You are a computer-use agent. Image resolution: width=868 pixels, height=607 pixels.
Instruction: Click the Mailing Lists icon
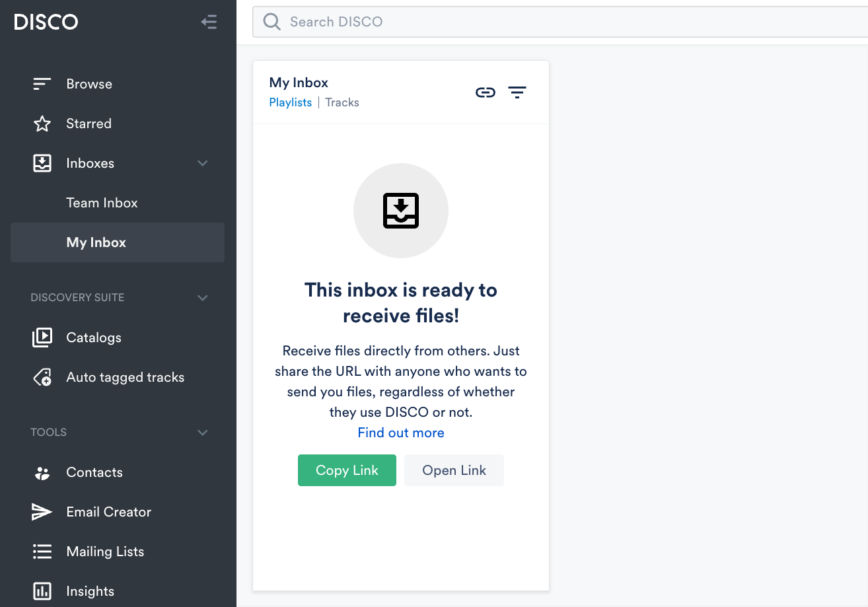[42, 552]
